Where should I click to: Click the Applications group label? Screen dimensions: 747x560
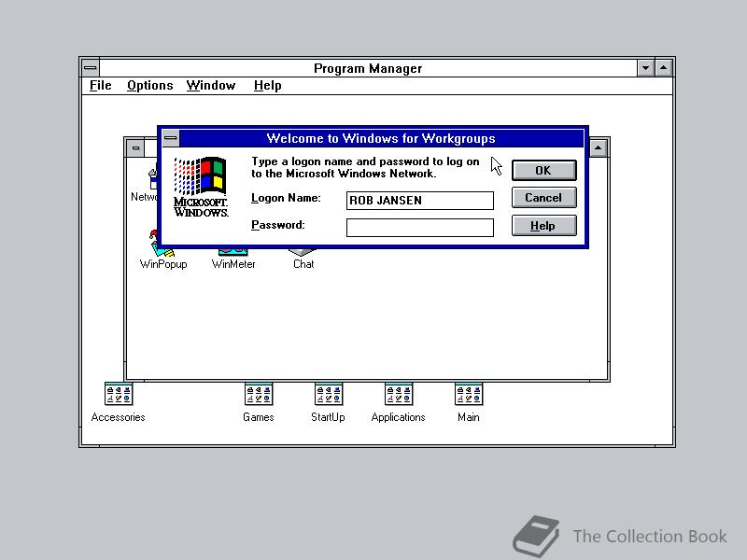click(x=399, y=417)
